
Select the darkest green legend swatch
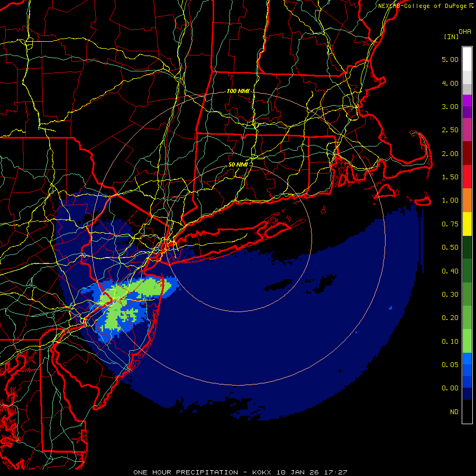(467, 247)
